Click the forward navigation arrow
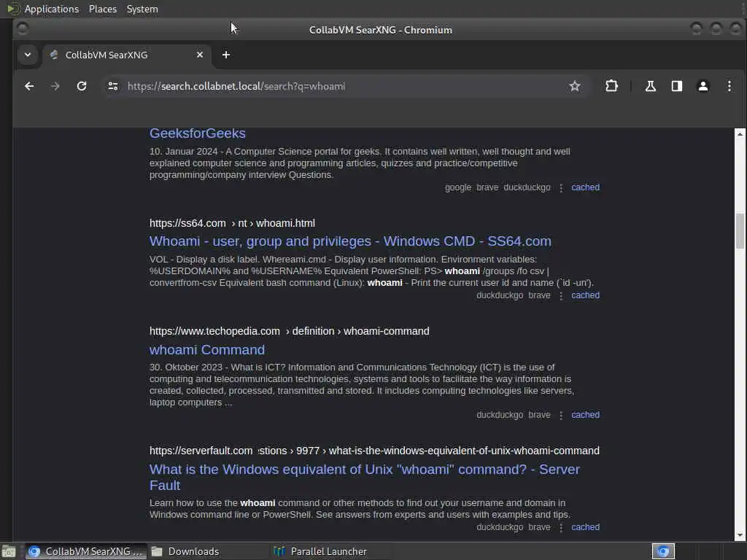Image resolution: width=747 pixels, height=560 pixels. pyautogui.click(x=55, y=86)
